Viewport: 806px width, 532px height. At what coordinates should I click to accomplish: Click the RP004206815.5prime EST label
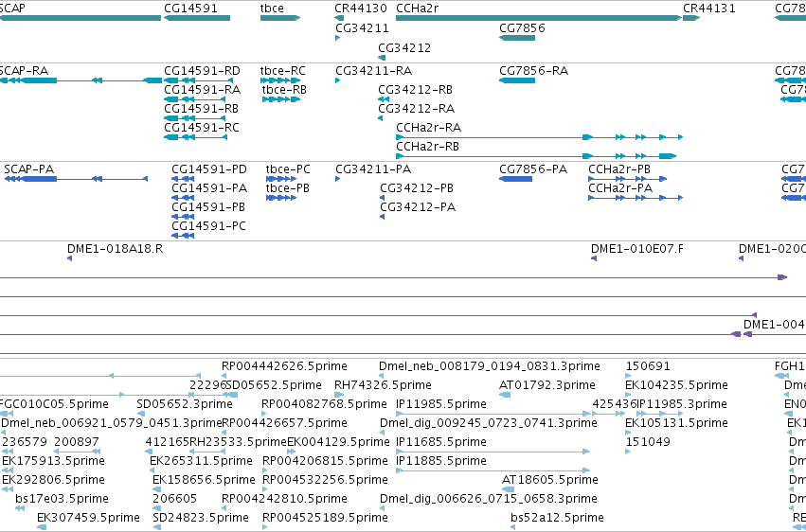click(325, 461)
